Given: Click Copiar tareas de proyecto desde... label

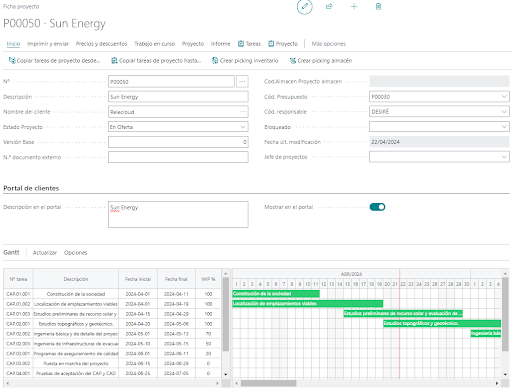Looking at the screenshot, I should (x=58, y=61).
